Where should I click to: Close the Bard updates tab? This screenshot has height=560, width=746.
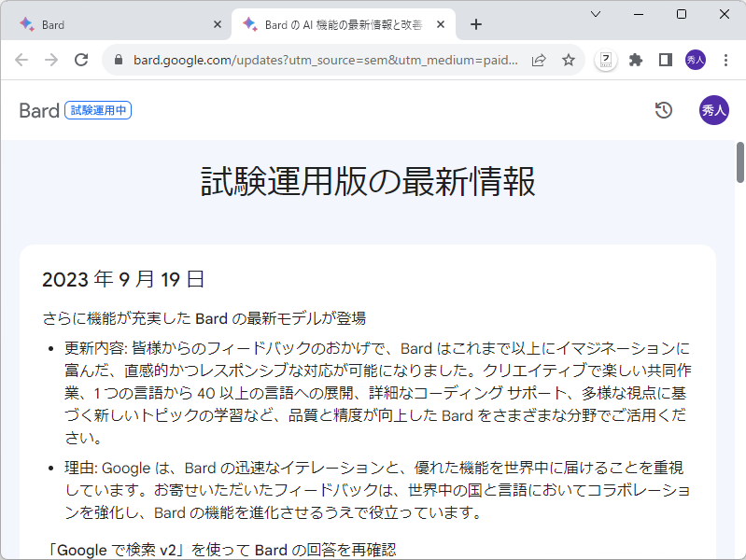point(441,25)
